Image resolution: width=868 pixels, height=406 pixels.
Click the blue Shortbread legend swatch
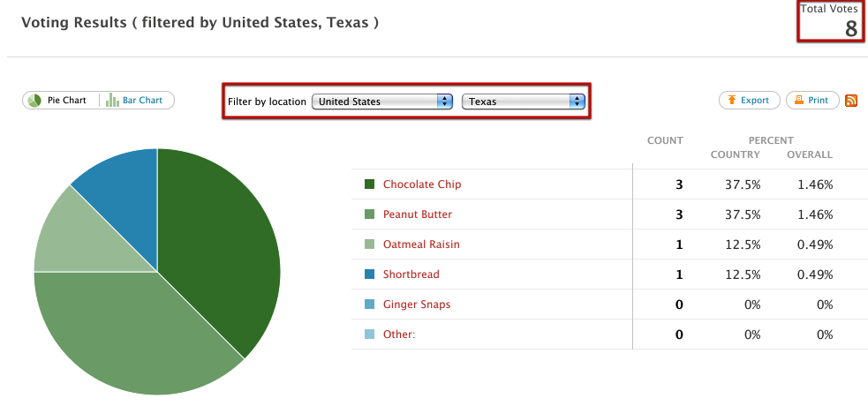point(370,274)
